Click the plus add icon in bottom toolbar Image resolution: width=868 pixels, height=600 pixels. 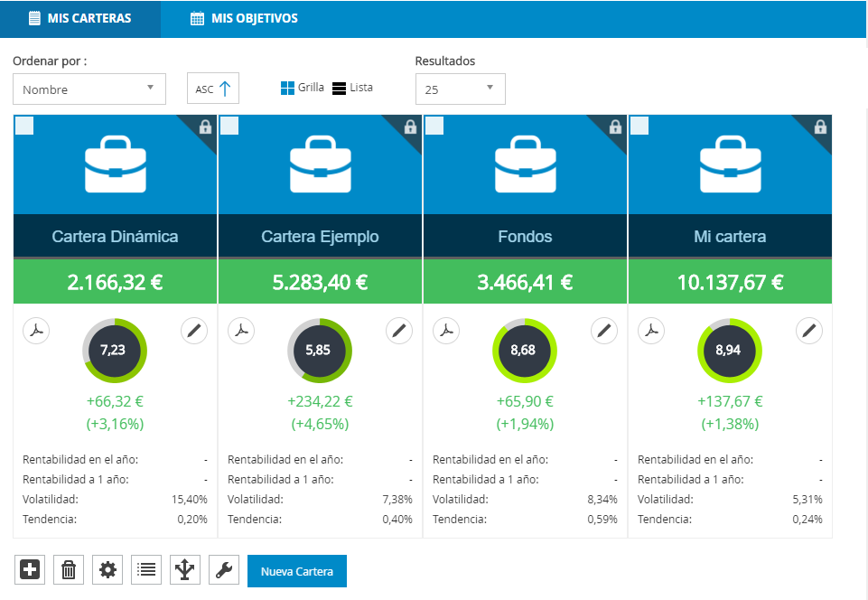click(x=30, y=570)
